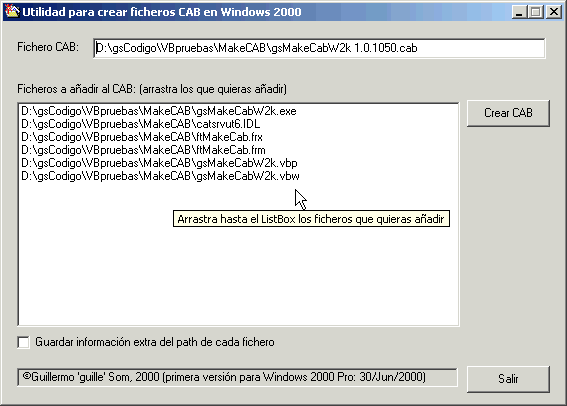Close the Utilidad para crear ficheros window
The width and height of the screenshot is (567, 406).
[554, 12]
